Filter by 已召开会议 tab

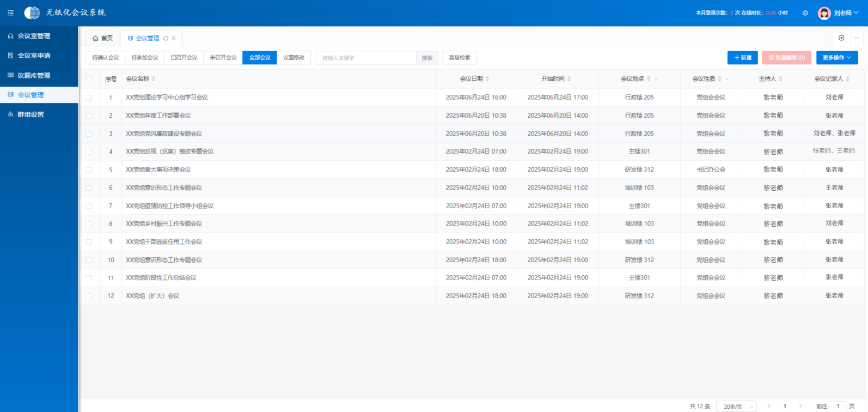coord(184,57)
